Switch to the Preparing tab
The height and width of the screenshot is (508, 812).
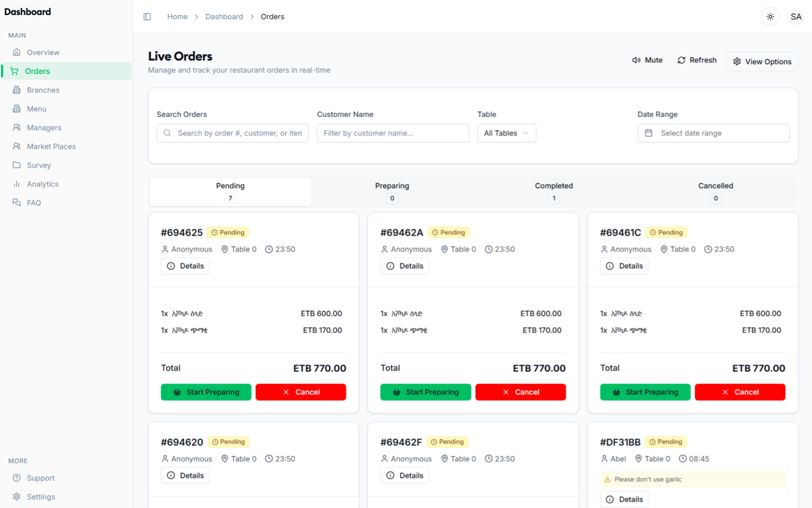[x=392, y=191]
